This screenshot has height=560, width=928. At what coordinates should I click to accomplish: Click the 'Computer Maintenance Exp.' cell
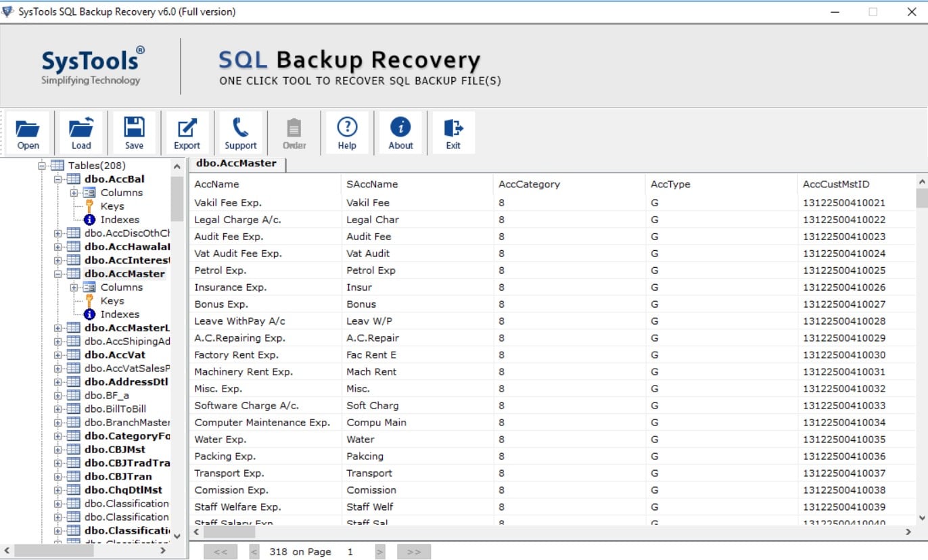266,423
